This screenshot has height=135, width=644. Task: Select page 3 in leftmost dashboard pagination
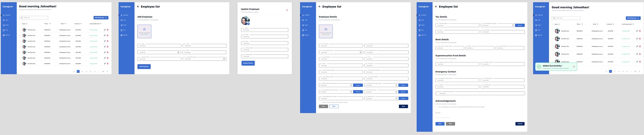tap(86, 72)
